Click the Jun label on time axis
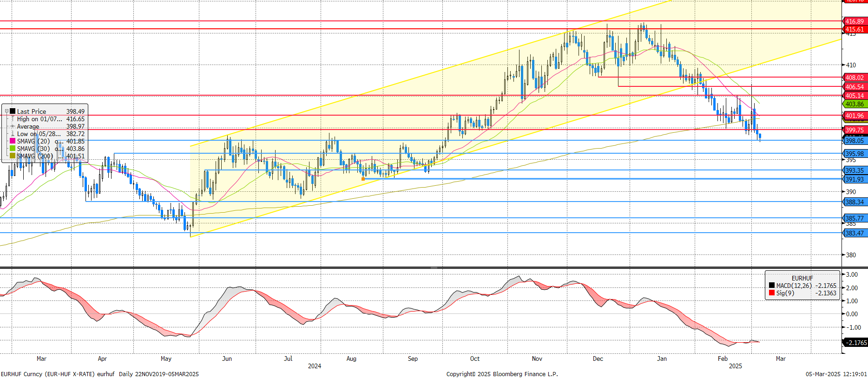The image size is (868, 378). click(227, 358)
